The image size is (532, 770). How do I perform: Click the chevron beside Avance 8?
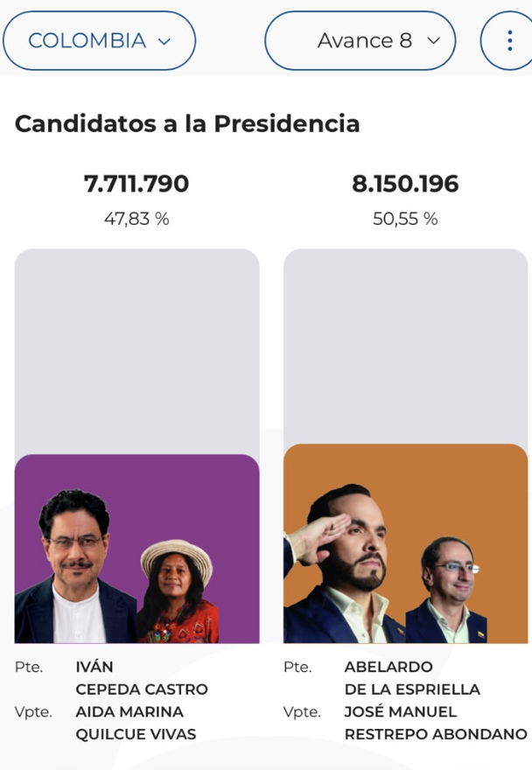coord(433,41)
